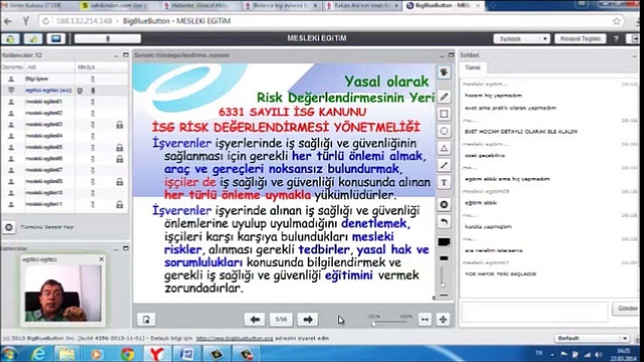The width and height of the screenshot is (644, 362).
Task: Select the rectangle shape tool
Action: point(444,114)
